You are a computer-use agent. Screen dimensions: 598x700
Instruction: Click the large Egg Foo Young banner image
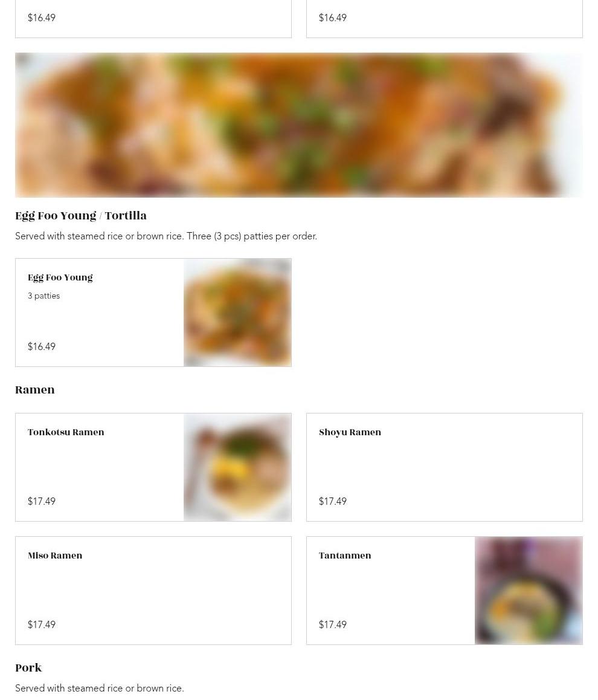(x=299, y=125)
